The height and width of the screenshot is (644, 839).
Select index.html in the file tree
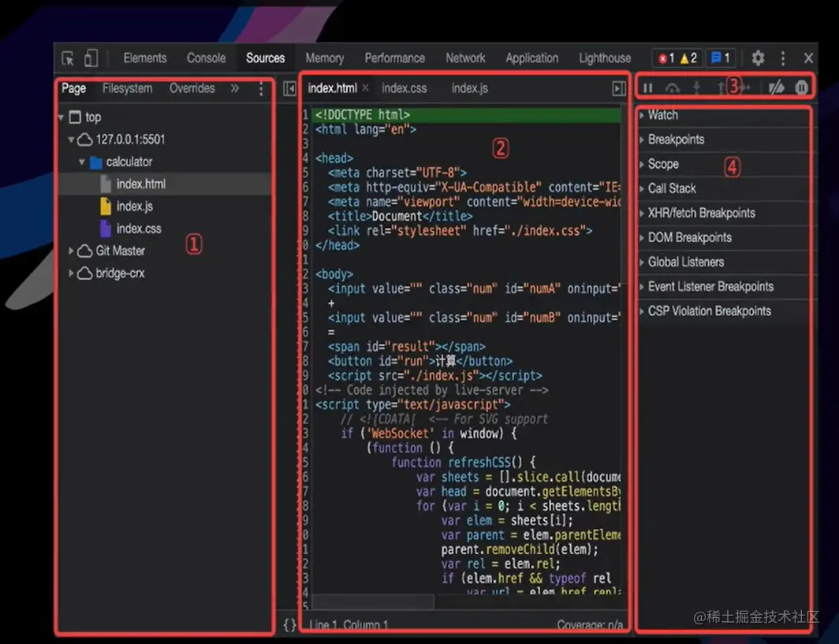click(x=166, y=184)
